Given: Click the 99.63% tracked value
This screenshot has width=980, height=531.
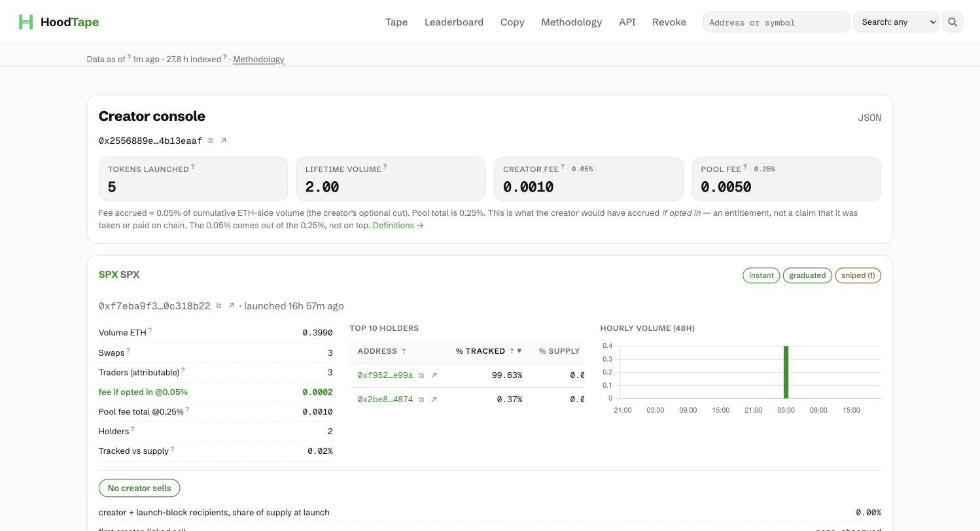Looking at the screenshot, I should click(507, 375).
